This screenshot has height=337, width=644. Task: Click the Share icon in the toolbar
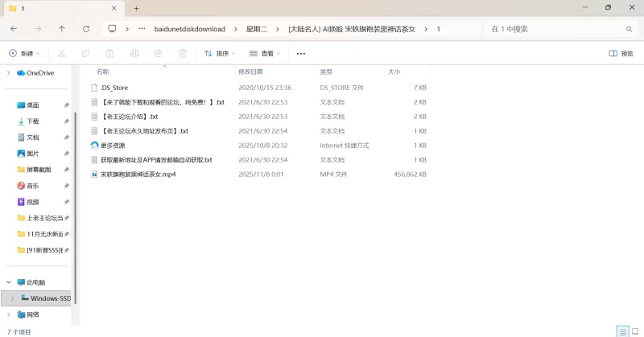point(158,53)
